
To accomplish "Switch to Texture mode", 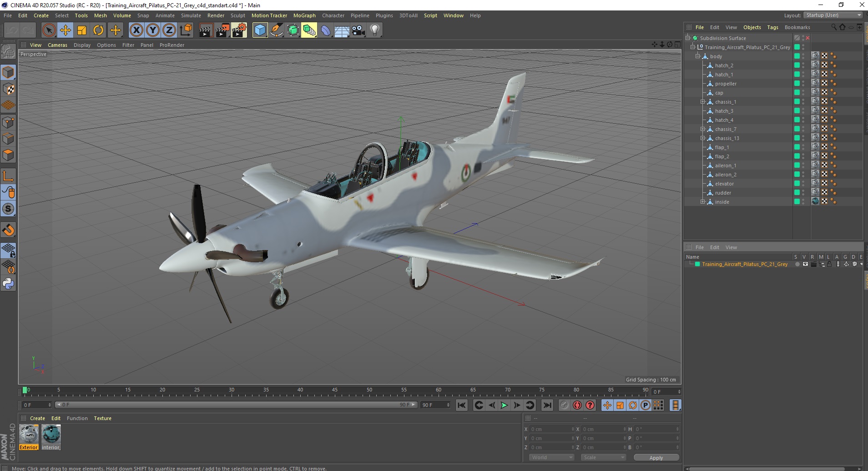I will 8,89.
